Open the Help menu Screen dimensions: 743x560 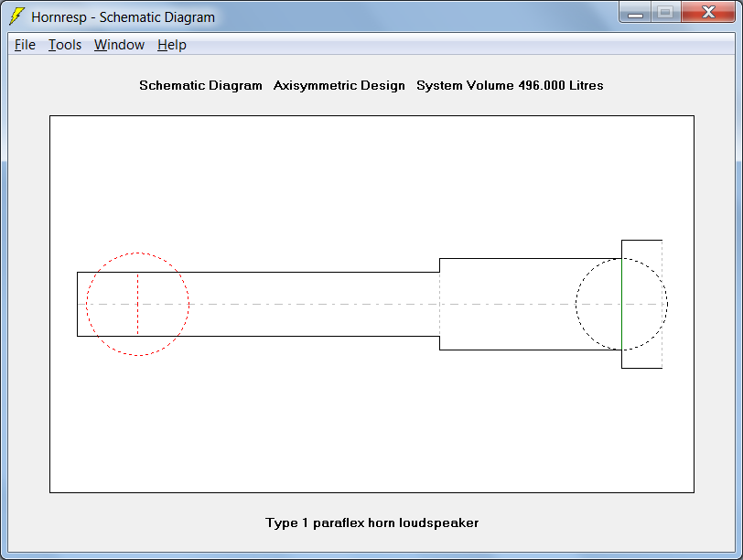coord(171,45)
